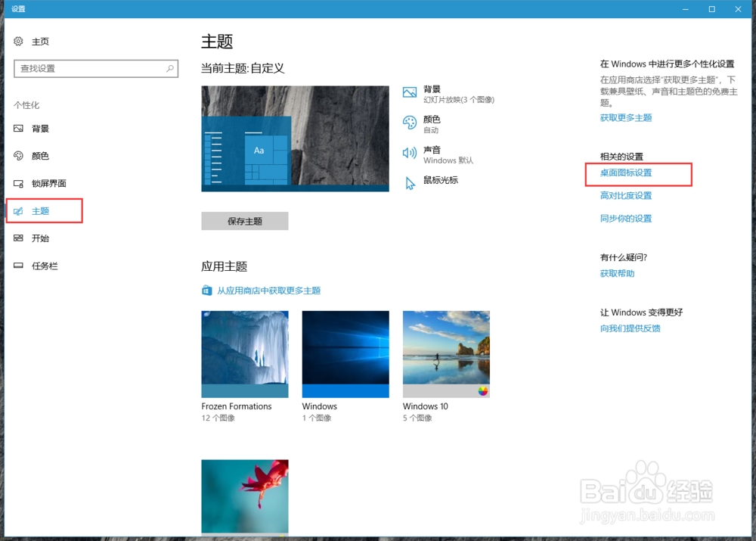Open 鼠标光标 setting
Image resolution: width=756 pixels, height=541 pixels.
(432, 182)
